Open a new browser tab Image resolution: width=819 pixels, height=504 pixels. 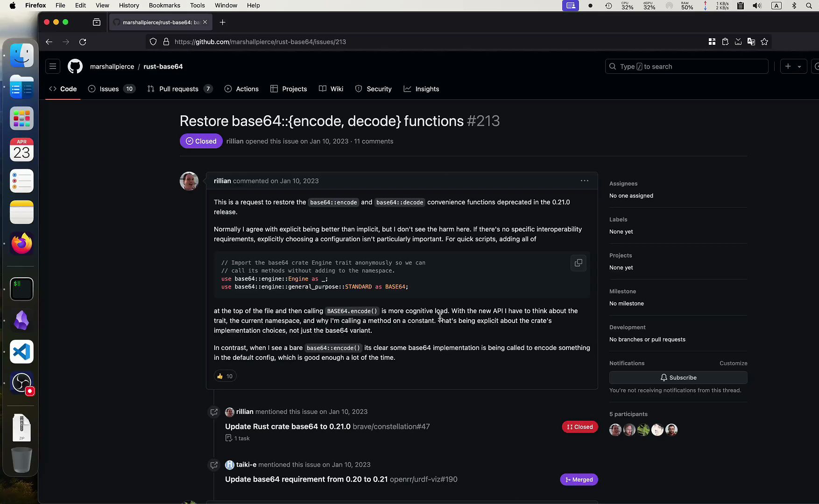[223, 22]
